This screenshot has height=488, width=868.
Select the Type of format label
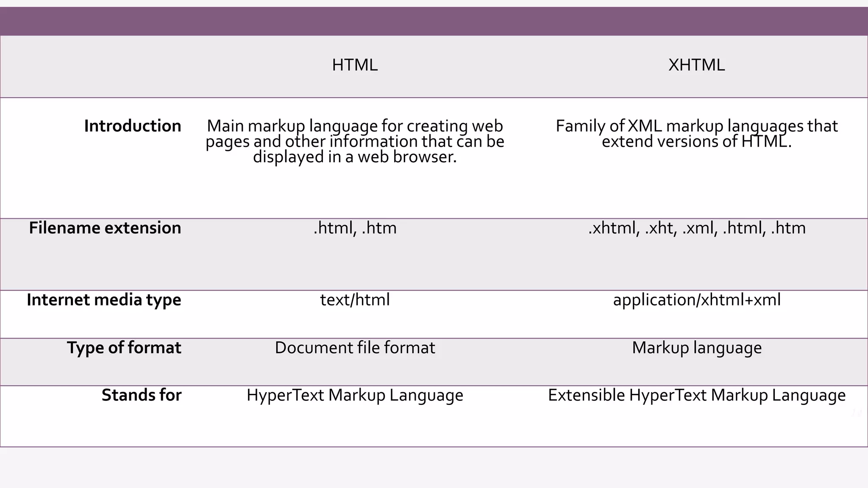click(x=124, y=348)
